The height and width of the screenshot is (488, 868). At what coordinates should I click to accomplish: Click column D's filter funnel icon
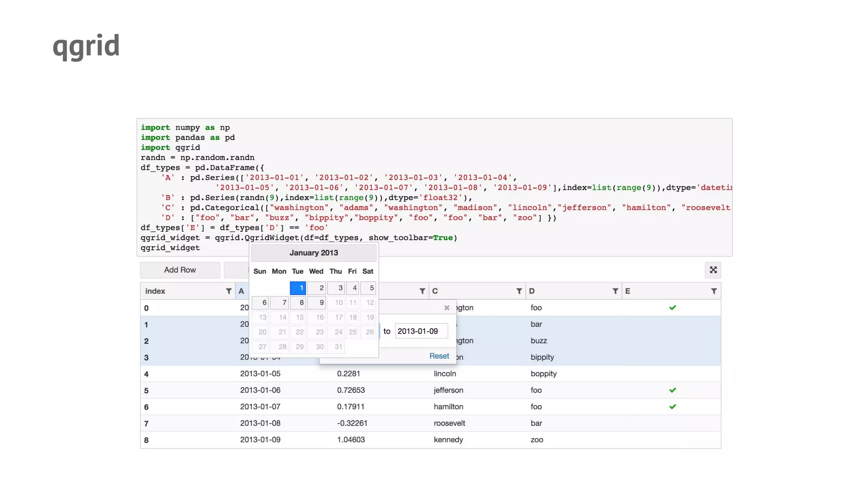[x=615, y=291]
